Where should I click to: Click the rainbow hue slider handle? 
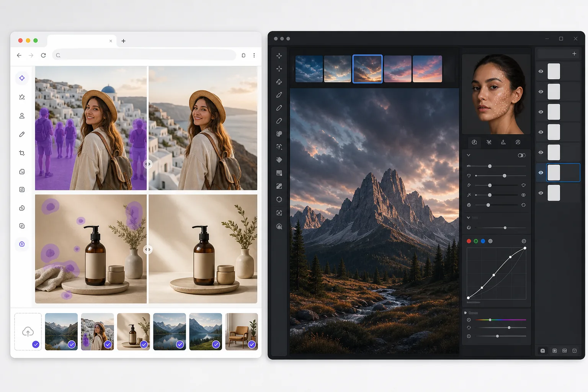(490, 320)
